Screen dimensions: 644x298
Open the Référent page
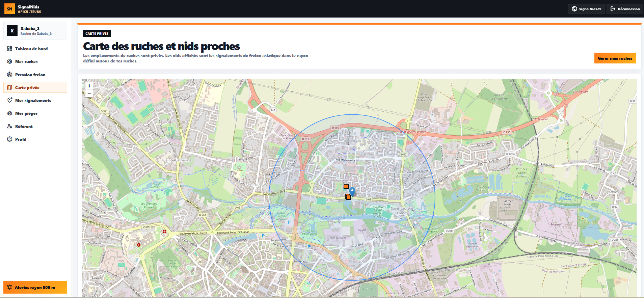coord(35,126)
